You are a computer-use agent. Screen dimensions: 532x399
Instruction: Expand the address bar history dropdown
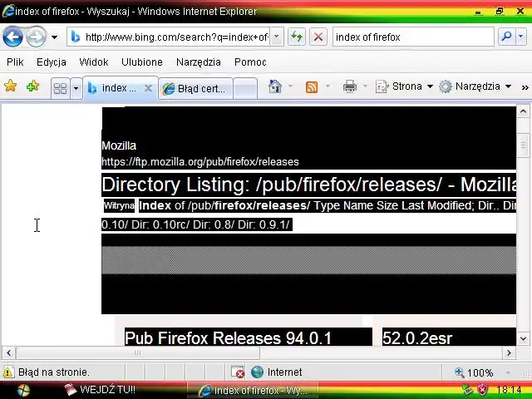277,37
